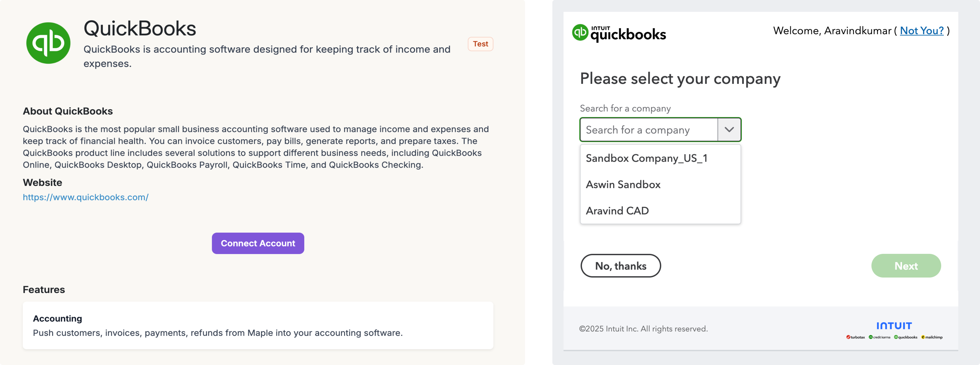Click the large green QuickBooks app logo
The height and width of the screenshot is (365, 980).
tap(48, 43)
